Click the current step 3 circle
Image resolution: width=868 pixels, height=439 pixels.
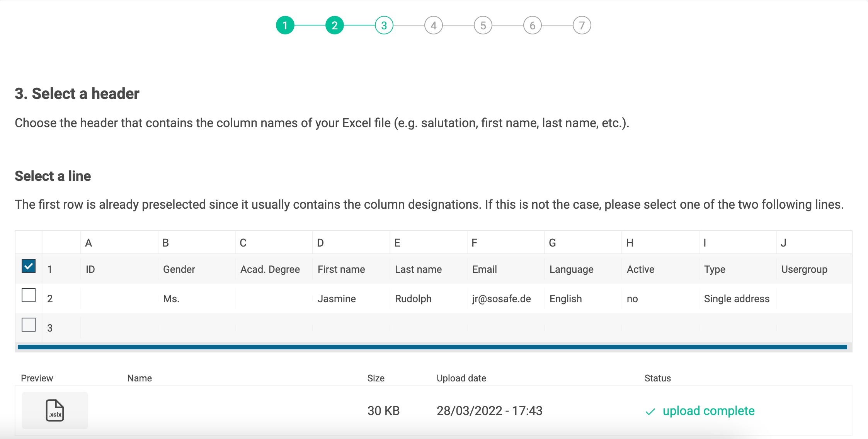pos(384,26)
